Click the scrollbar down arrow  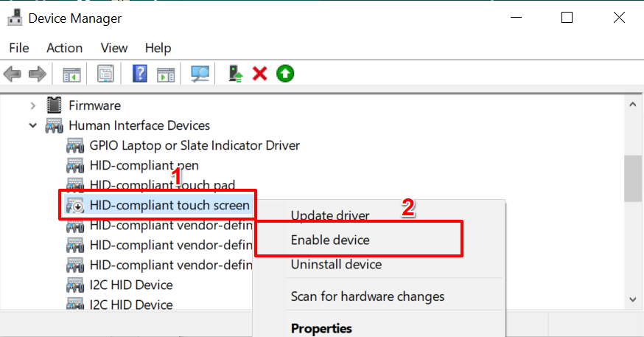pos(633,299)
